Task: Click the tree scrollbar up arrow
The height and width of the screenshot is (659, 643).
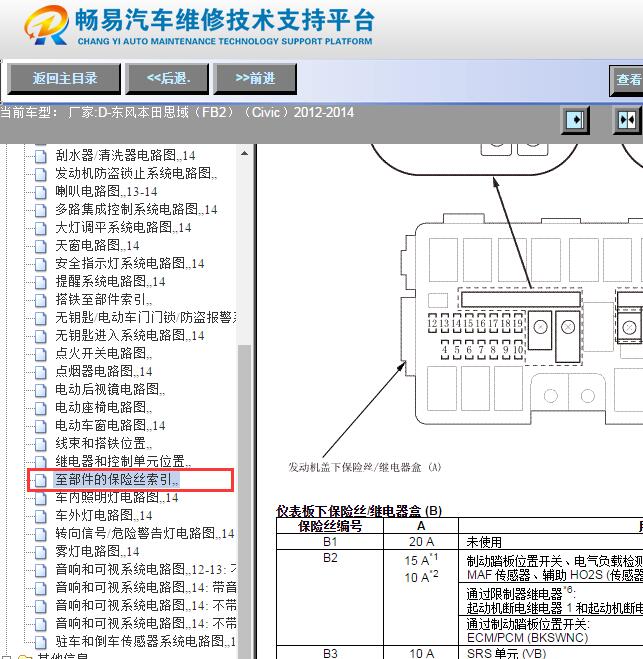Action: pos(245,154)
